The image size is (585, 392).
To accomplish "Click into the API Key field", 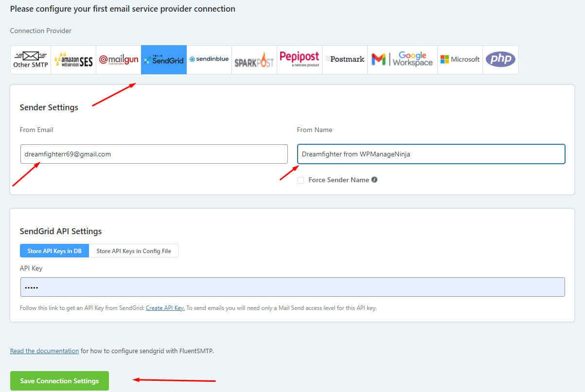I will click(x=292, y=287).
